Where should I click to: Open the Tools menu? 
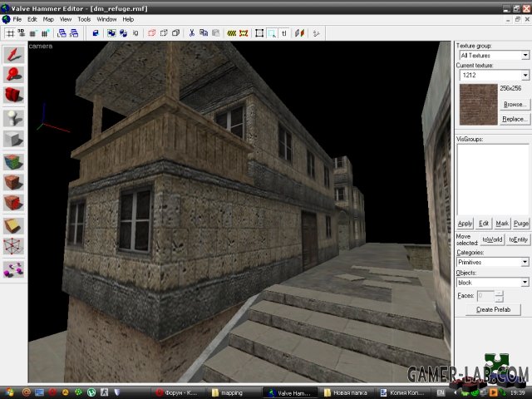pos(84,19)
